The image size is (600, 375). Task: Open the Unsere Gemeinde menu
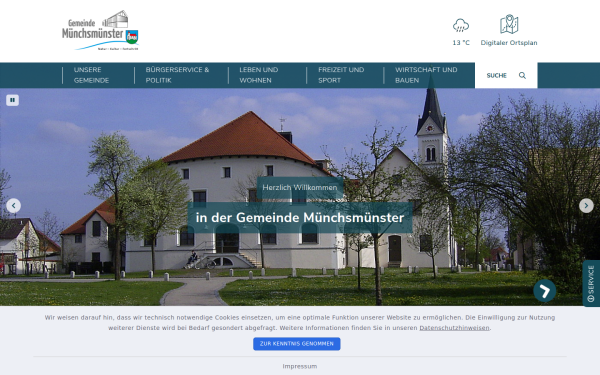pyautogui.click(x=91, y=75)
